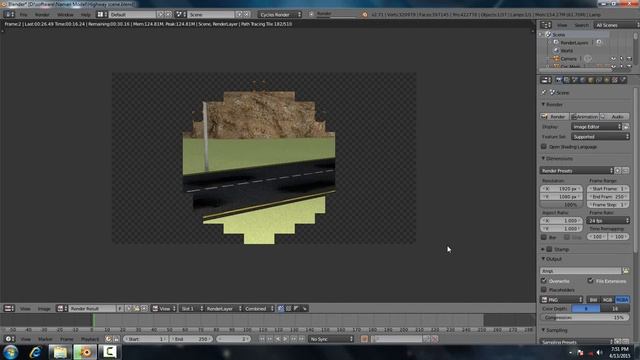Toggle Camera renderability icon in outliner
Viewport: 640px width, 360px height.
(x=629, y=59)
